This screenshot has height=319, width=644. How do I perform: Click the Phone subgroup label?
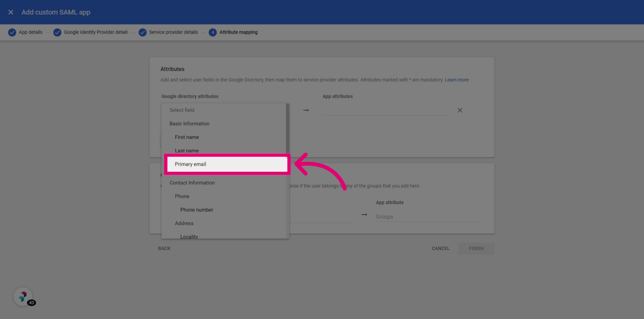click(182, 196)
